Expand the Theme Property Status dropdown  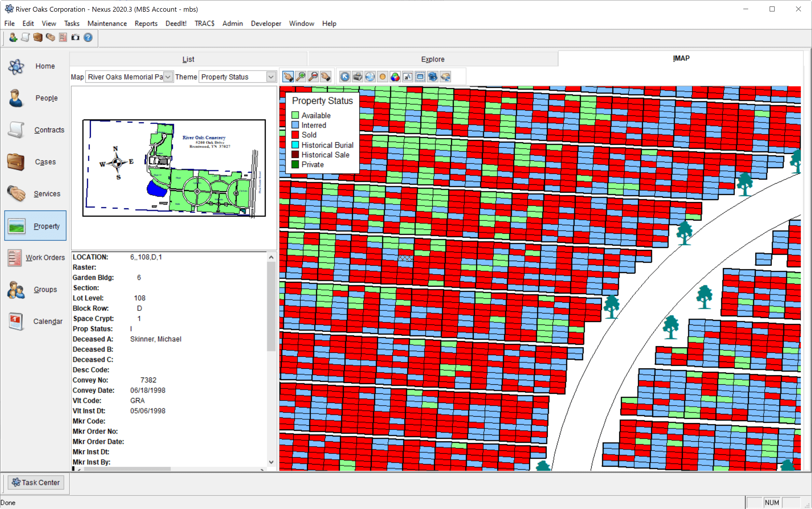(x=271, y=77)
